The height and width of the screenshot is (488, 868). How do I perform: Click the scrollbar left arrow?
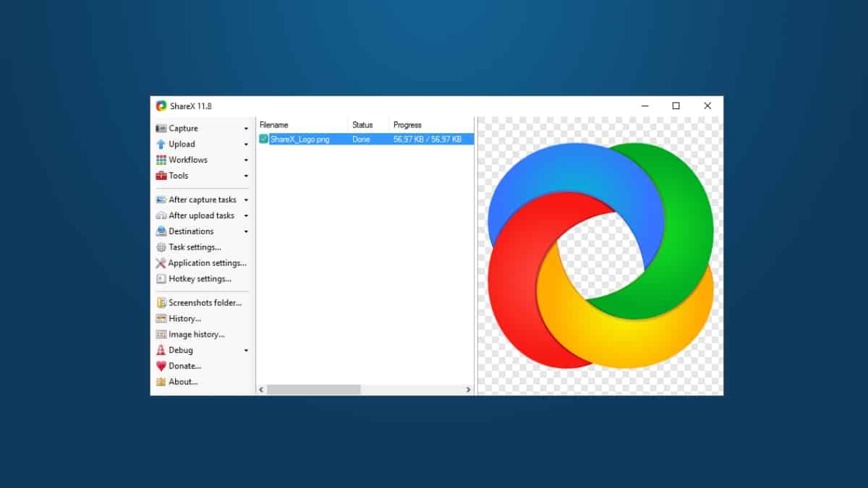pyautogui.click(x=262, y=390)
